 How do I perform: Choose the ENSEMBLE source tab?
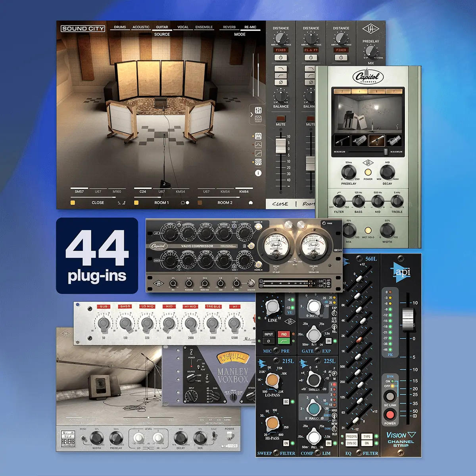[x=204, y=27]
